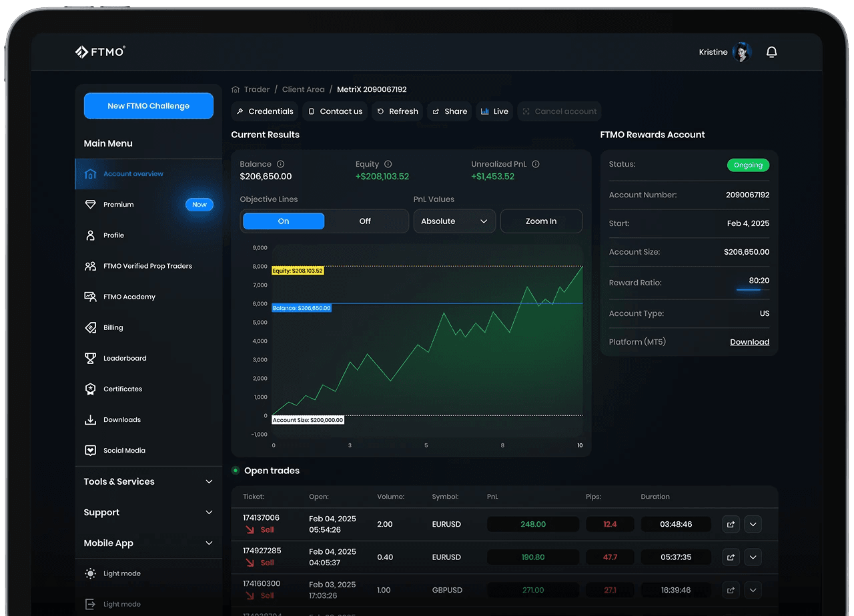Click the Equity info icon
The width and height of the screenshot is (854, 616).
[x=388, y=164]
